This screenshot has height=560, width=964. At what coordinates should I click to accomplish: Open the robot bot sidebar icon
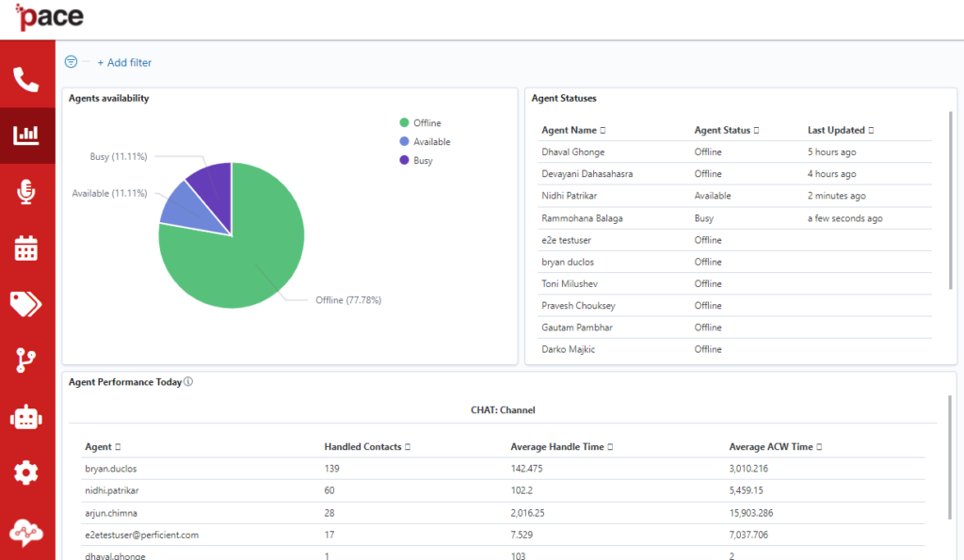coord(25,417)
